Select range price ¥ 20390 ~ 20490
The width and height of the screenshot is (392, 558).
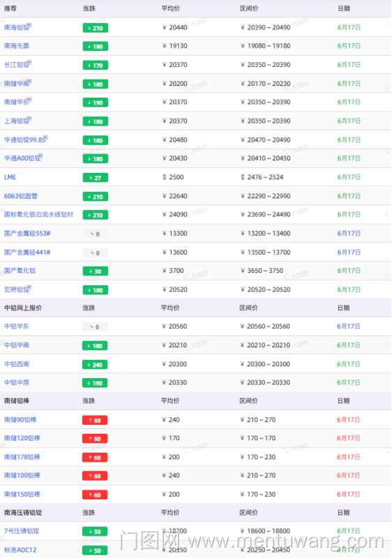coord(265,27)
